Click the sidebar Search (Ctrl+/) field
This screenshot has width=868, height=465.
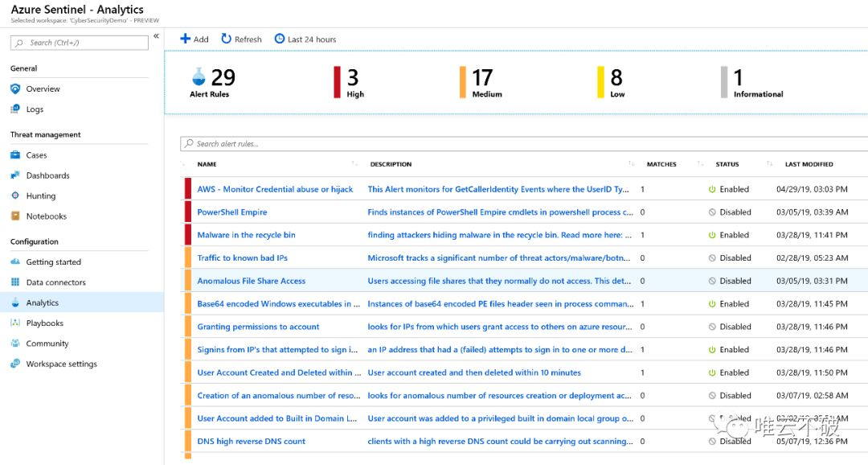click(x=80, y=43)
